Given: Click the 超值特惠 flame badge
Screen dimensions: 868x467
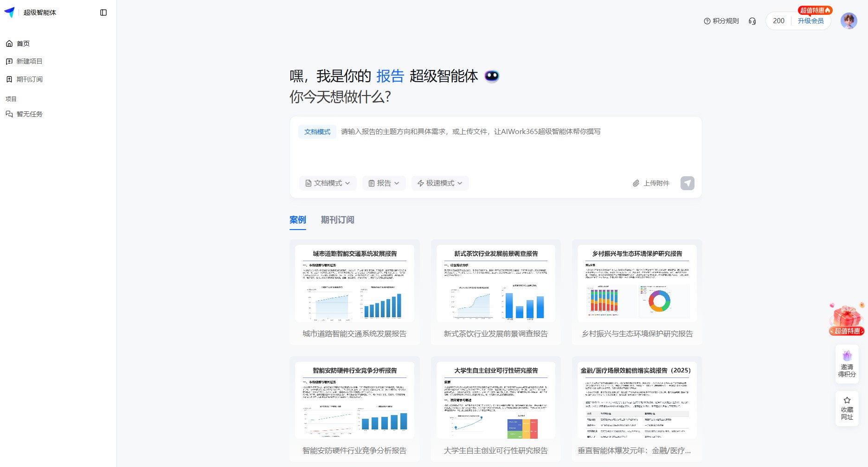Looking at the screenshot, I should (815, 10).
